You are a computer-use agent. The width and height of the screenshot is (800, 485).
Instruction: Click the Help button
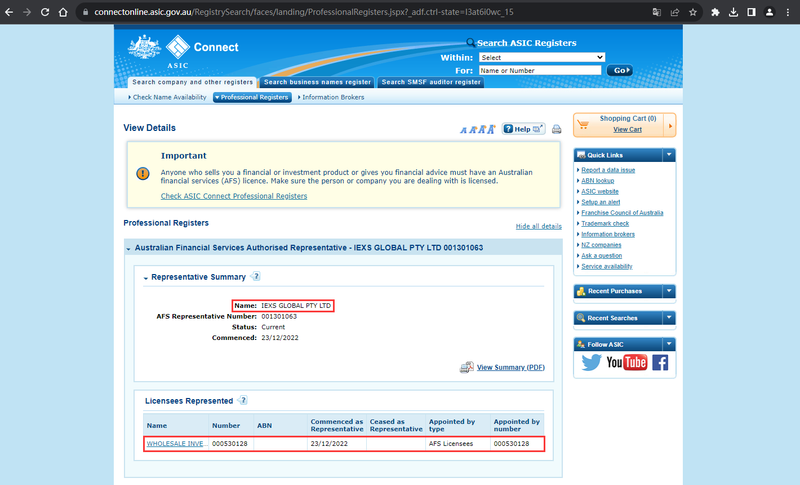[x=523, y=129]
